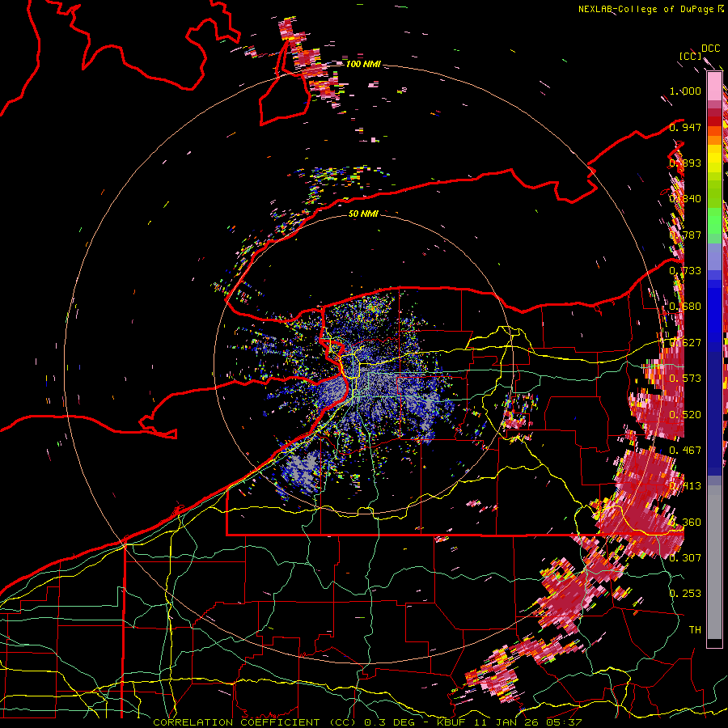
Task: Click the TH label on the legend
Action: click(695, 630)
